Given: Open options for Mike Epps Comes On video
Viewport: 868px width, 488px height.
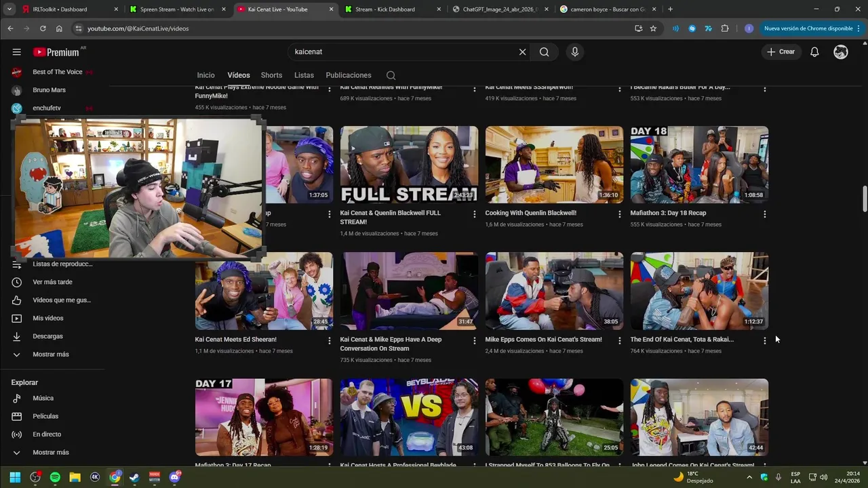Looking at the screenshot, I should click(620, 340).
